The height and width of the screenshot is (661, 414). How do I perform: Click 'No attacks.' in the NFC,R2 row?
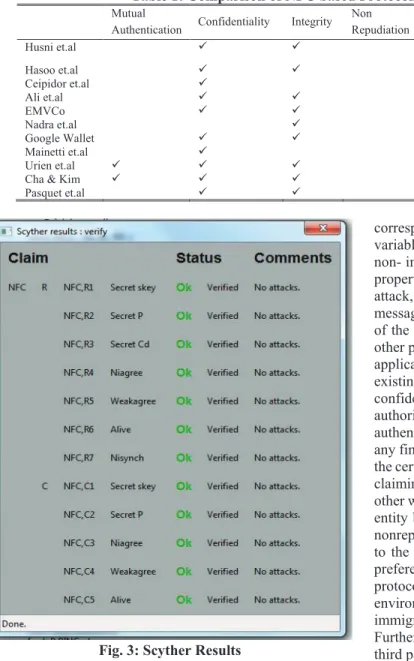coord(277,316)
